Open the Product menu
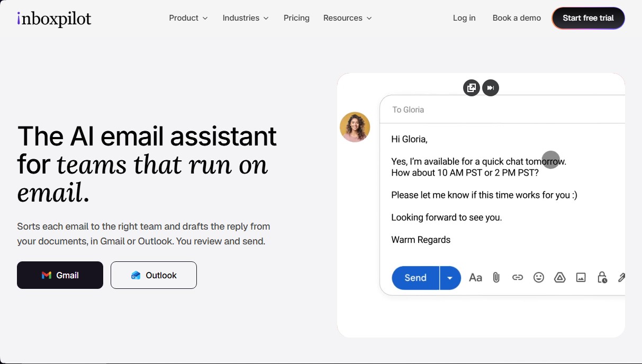This screenshot has width=642, height=364. tap(188, 18)
